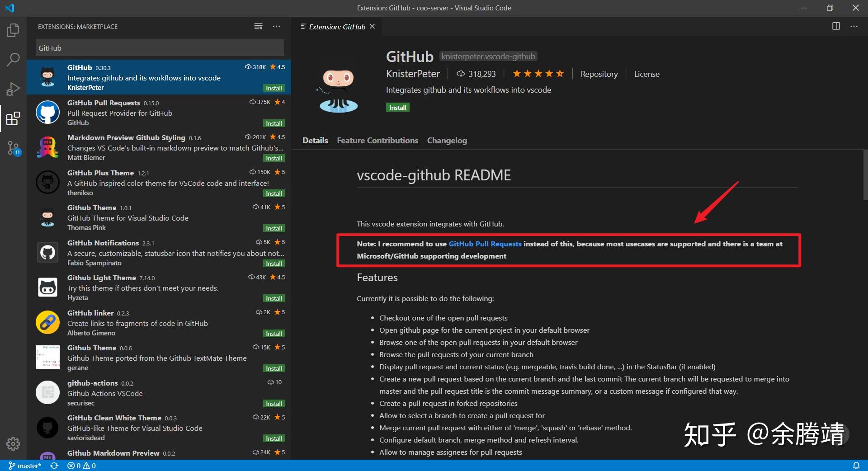Split the editor using the split icon
The height and width of the screenshot is (471, 868).
click(x=836, y=26)
